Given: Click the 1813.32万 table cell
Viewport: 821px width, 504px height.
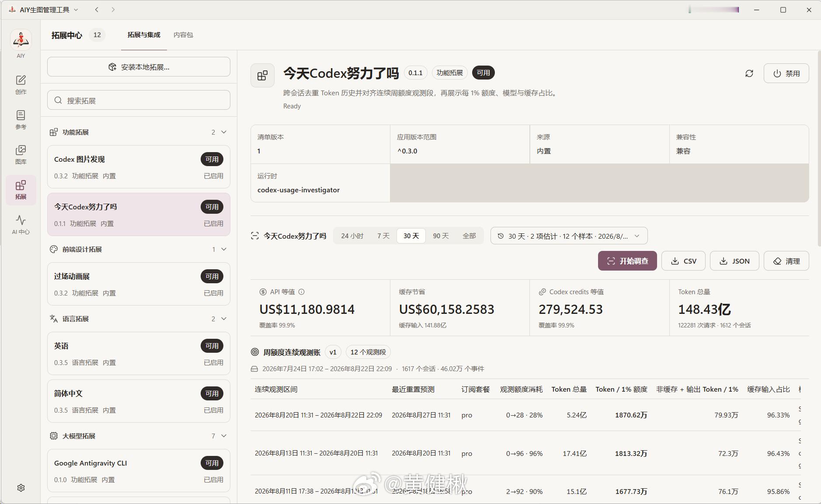Looking at the screenshot, I should [631, 454].
